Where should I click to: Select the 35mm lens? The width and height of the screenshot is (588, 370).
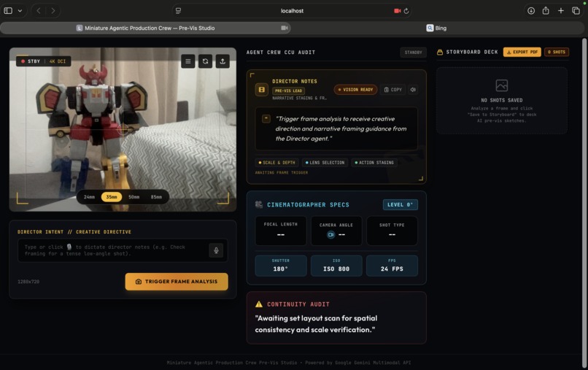pyautogui.click(x=112, y=196)
